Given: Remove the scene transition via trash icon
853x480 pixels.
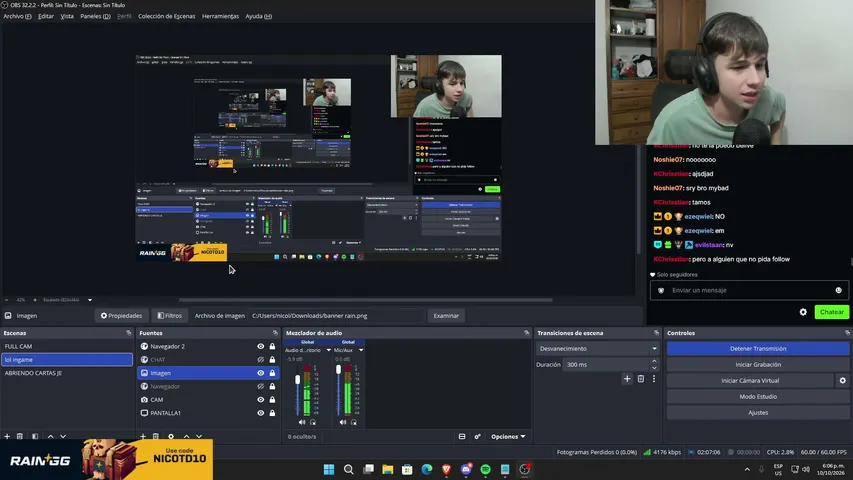Looking at the screenshot, I should (641, 379).
